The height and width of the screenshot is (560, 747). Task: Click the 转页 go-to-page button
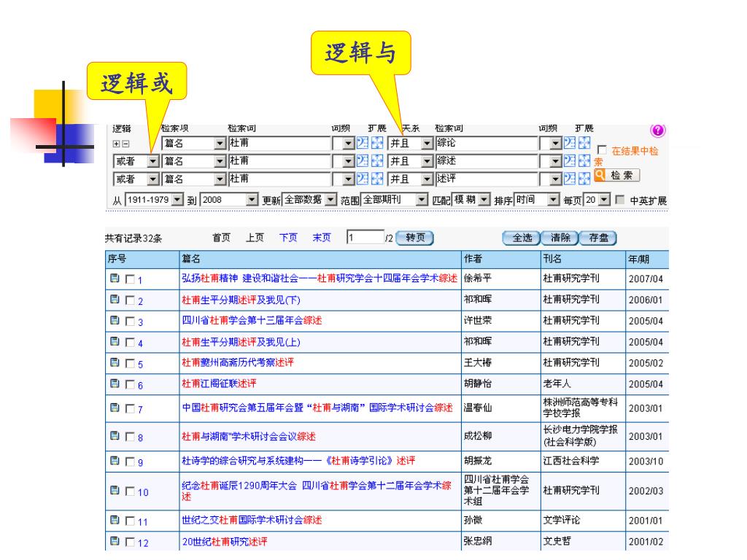[x=415, y=238]
